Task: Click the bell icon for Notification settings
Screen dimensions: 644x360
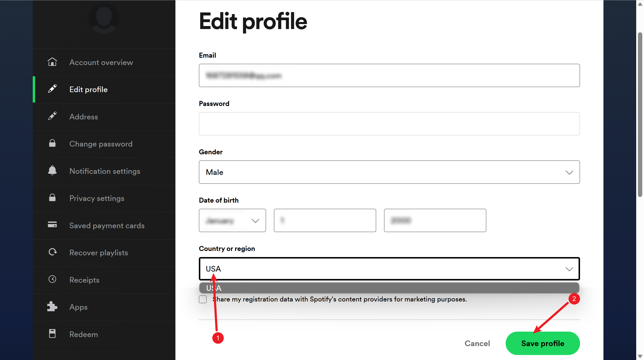Action: point(52,171)
